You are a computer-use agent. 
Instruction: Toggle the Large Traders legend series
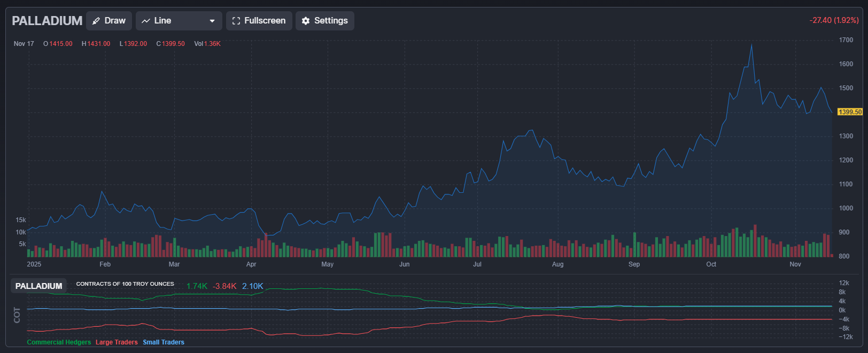(x=117, y=342)
